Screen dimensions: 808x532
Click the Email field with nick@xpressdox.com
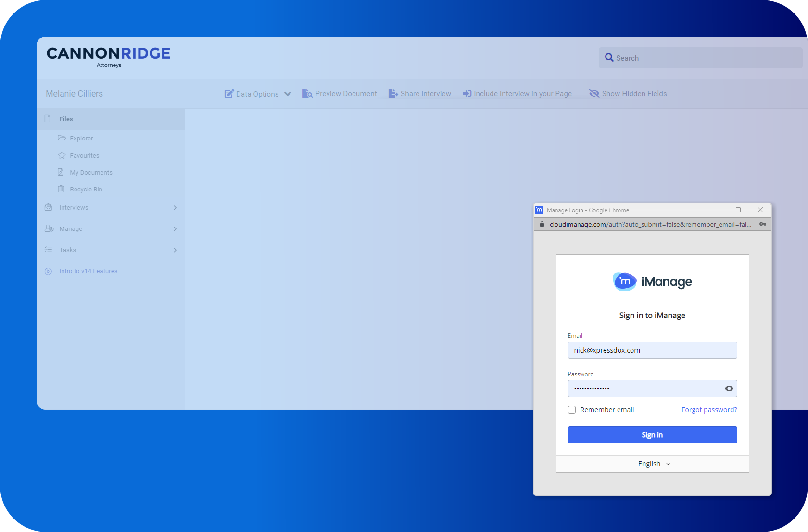tap(652, 350)
